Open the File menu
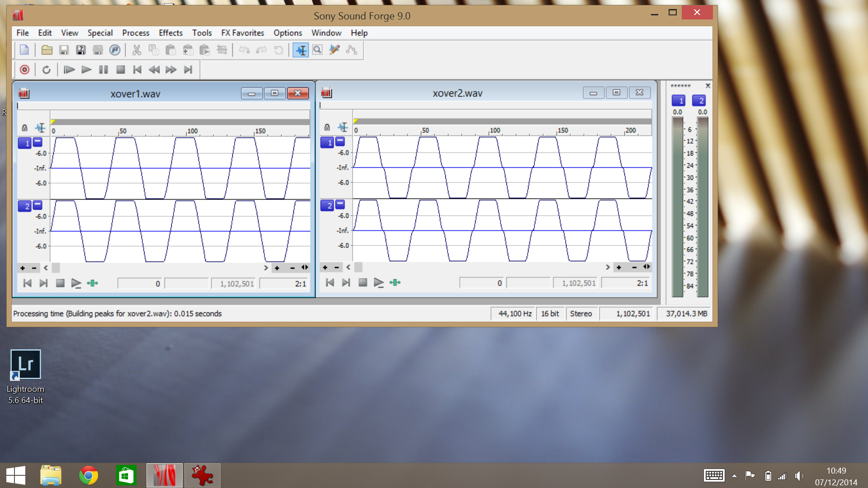 (23, 33)
